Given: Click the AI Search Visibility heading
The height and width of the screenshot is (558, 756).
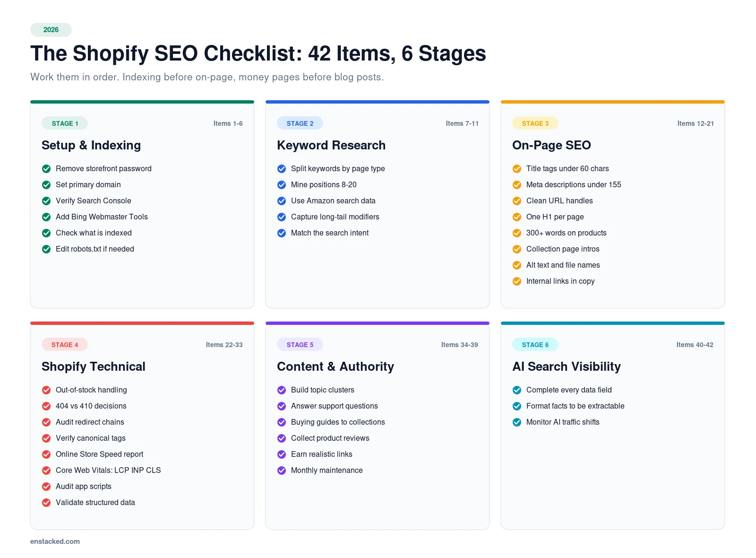Looking at the screenshot, I should 567,366.
